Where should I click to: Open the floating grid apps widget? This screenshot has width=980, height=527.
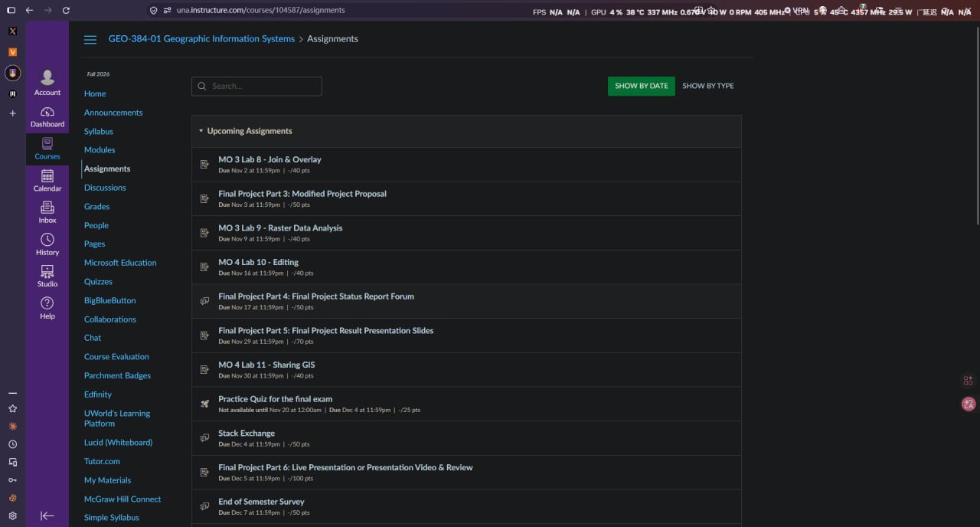[x=969, y=380]
